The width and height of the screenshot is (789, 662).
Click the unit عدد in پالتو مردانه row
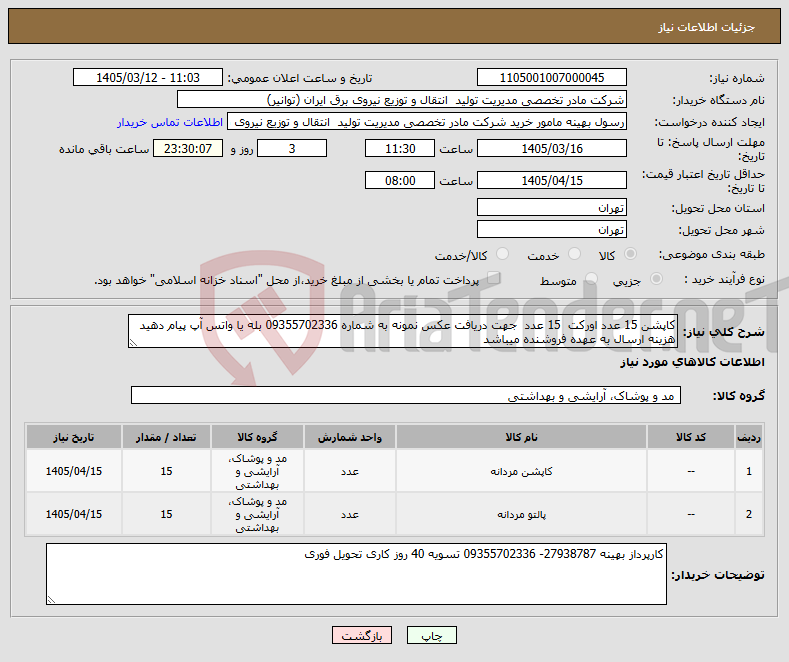coord(350,514)
